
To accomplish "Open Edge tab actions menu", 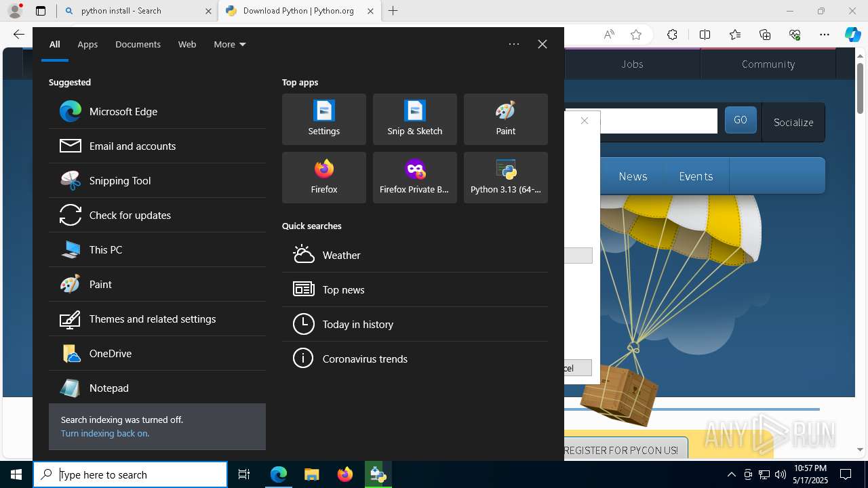I will (x=41, y=11).
